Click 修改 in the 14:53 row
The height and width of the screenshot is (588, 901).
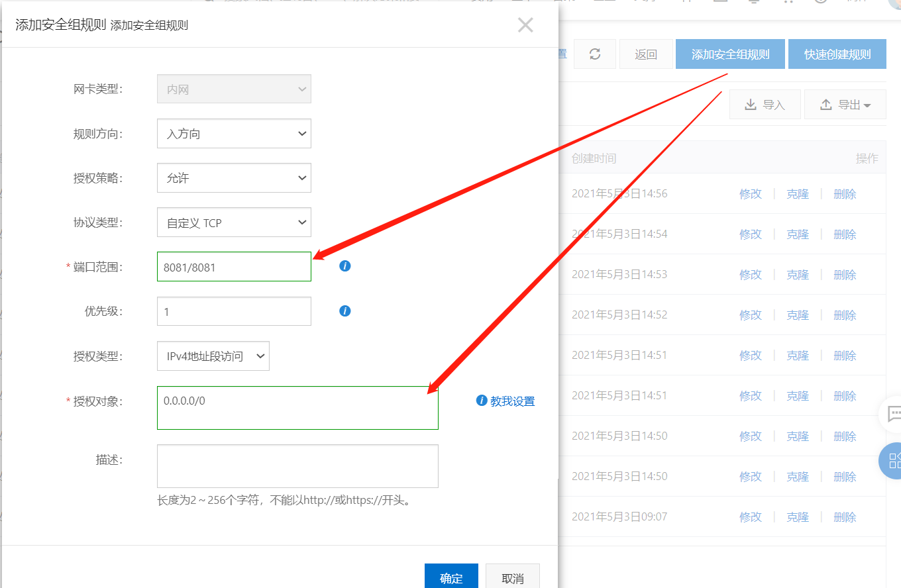751,275
